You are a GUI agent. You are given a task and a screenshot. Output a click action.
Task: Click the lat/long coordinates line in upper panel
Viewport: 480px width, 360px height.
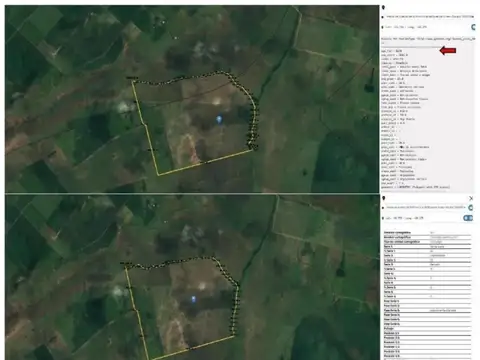406,27
